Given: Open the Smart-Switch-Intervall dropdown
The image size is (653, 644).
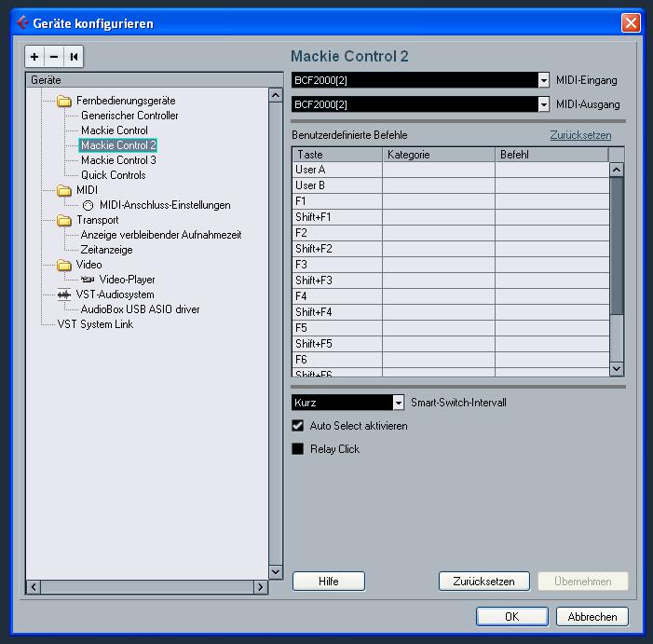Looking at the screenshot, I should click(399, 403).
